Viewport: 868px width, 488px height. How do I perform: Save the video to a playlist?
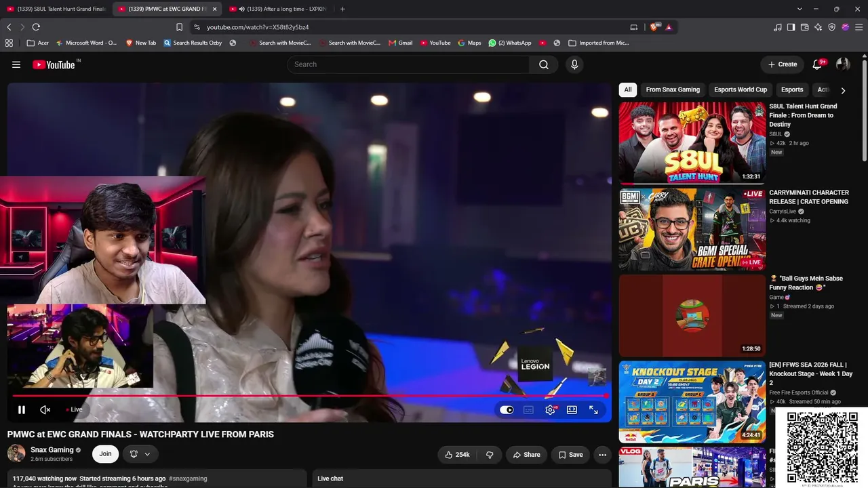click(x=570, y=455)
